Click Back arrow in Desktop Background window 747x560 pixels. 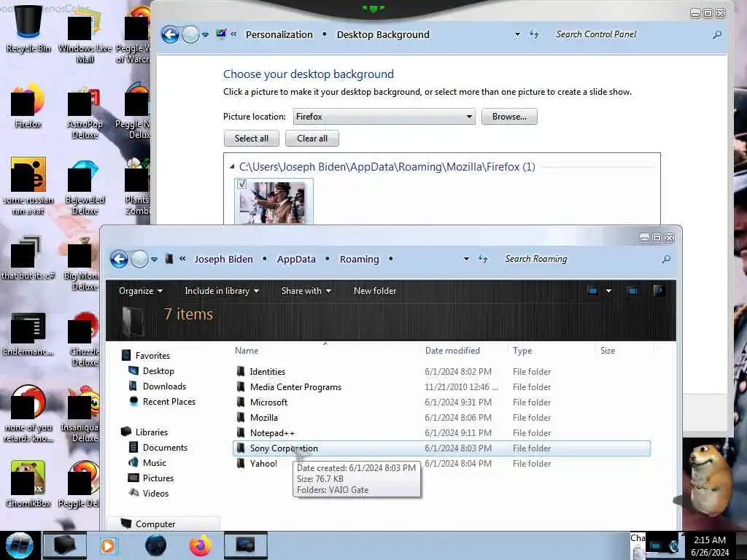(x=170, y=34)
